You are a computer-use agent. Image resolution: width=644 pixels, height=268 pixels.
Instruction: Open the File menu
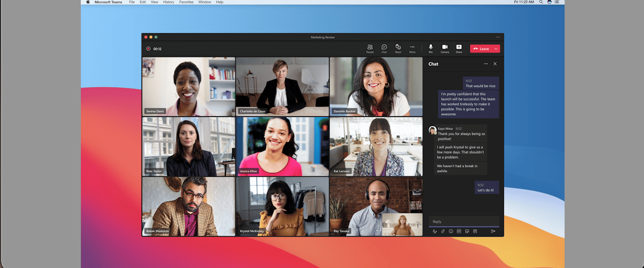132,2
